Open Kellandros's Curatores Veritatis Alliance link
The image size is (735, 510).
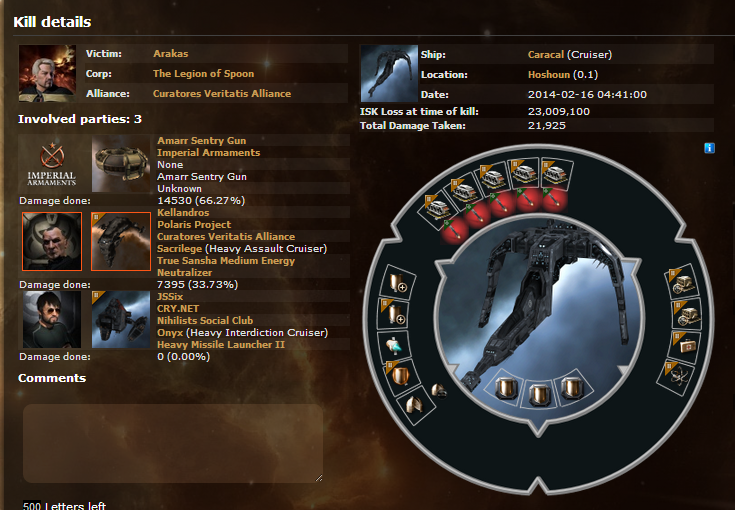(226, 236)
